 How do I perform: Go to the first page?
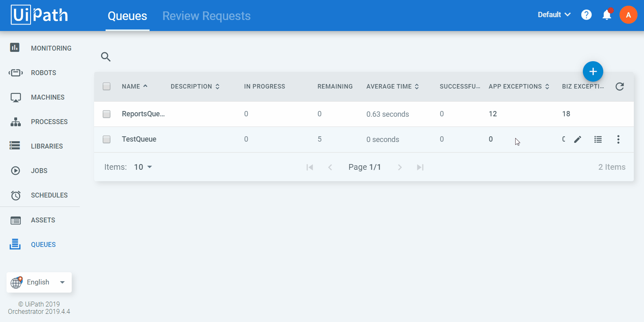(310, 167)
